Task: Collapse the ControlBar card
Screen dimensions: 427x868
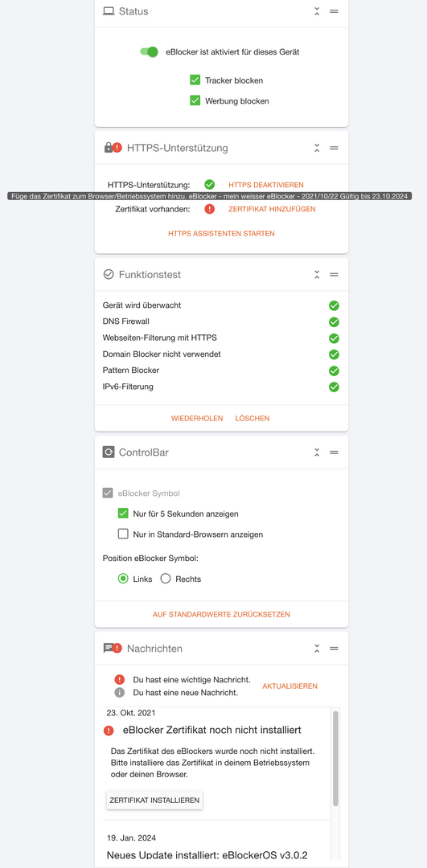Action: click(x=317, y=452)
